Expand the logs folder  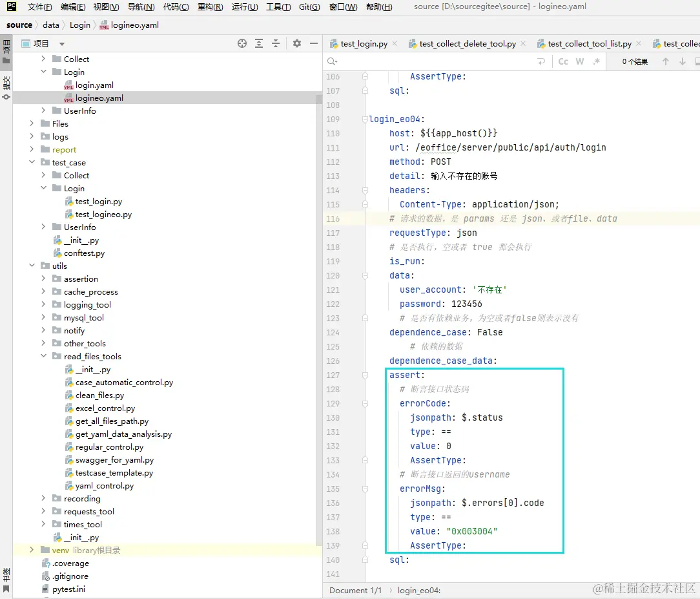32,137
